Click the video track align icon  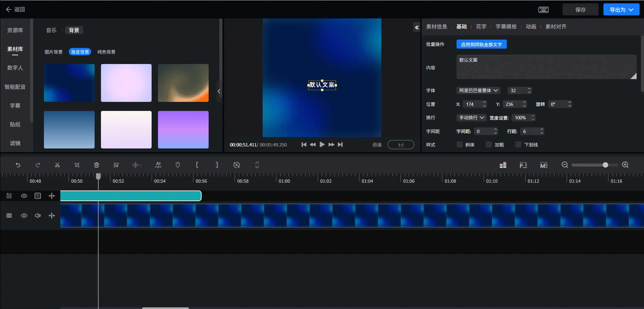[52, 215]
